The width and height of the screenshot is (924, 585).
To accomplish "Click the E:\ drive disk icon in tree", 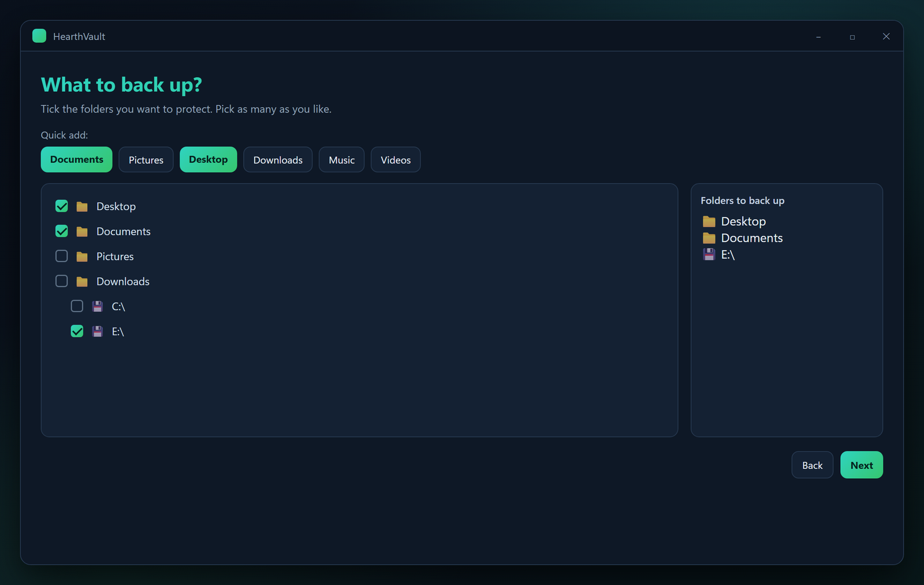I will (x=98, y=331).
